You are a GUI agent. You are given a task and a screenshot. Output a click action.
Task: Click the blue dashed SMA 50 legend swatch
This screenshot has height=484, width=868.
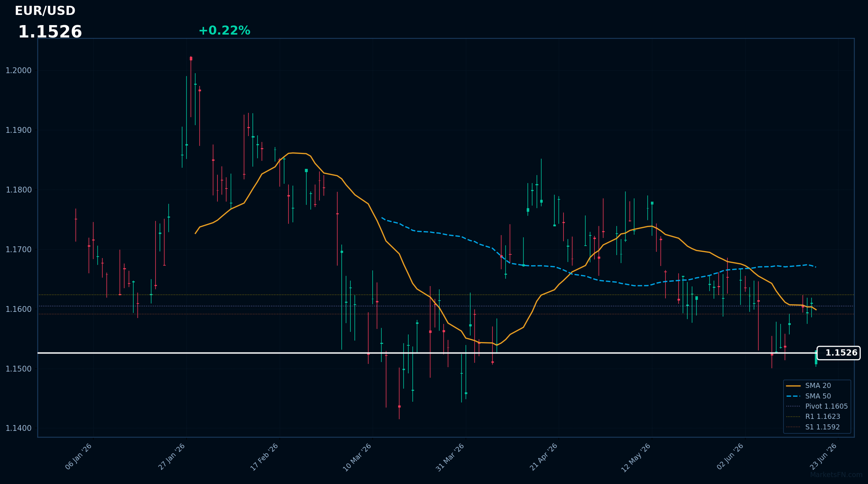pyautogui.click(x=793, y=396)
